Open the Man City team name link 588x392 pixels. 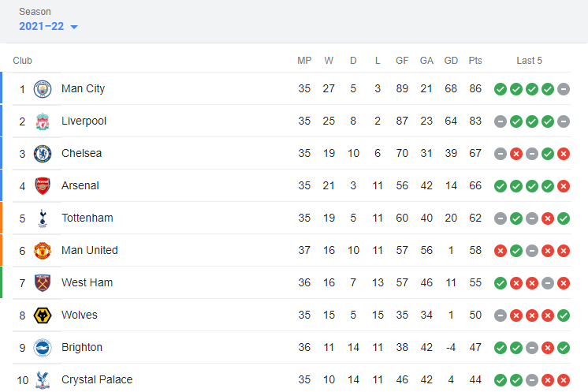coord(83,89)
